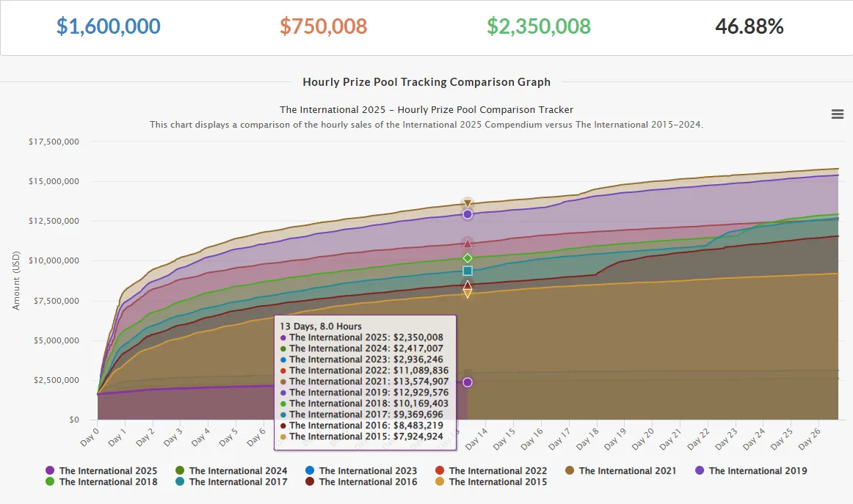
Task: Click the 2021 brown triangle marker at $13.5M
Action: coord(468,204)
